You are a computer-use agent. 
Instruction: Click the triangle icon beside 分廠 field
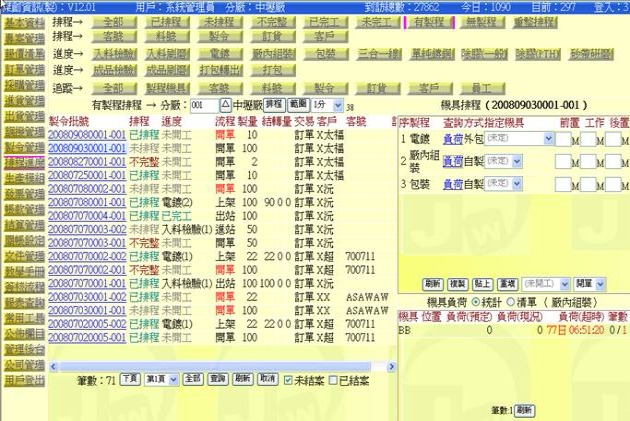tap(224, 105)
